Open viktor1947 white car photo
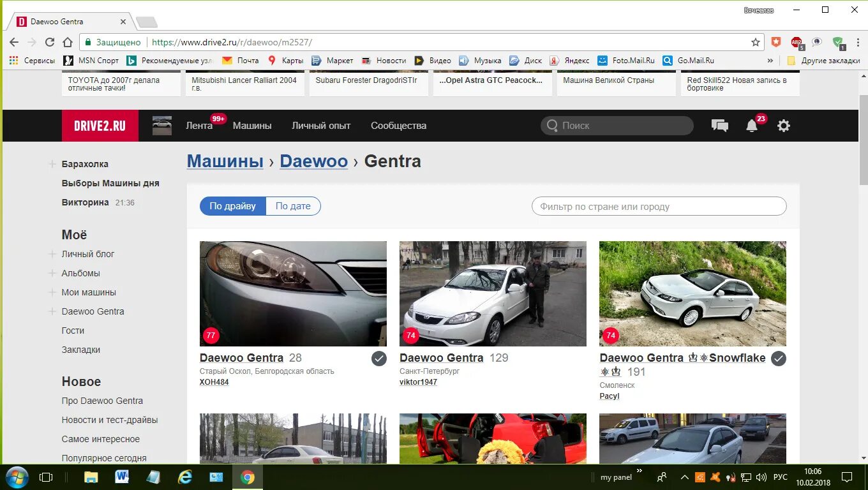 tap(493, 293)
